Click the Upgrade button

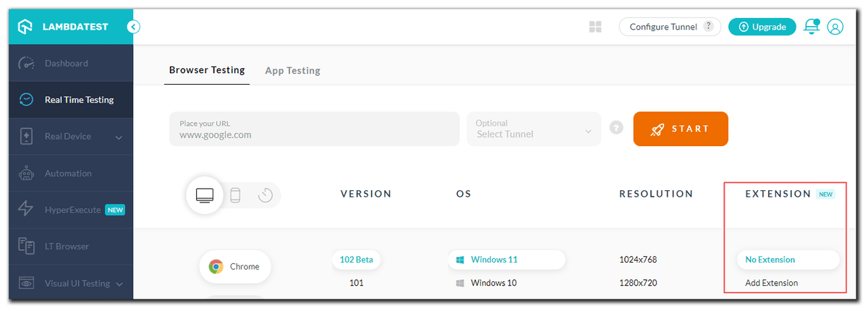point(762,27)
